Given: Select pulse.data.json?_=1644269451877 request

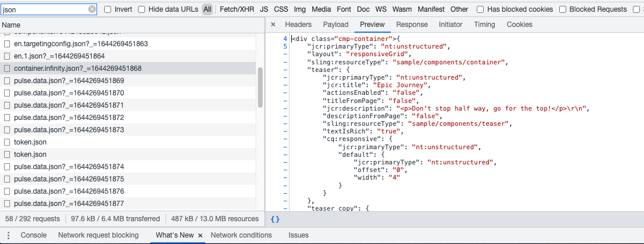Looking at the screenshot, I should (x=129, y=204).
